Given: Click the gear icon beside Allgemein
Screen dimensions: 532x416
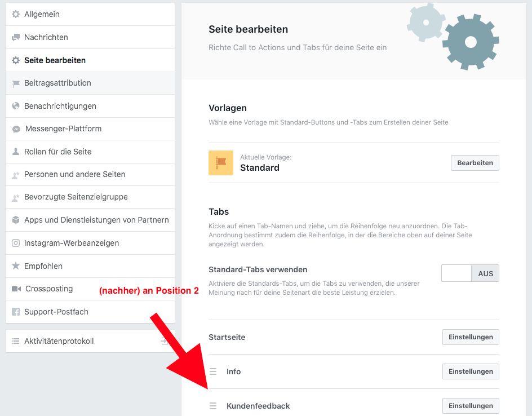Looking at the screenshot, I should [16, 14].
